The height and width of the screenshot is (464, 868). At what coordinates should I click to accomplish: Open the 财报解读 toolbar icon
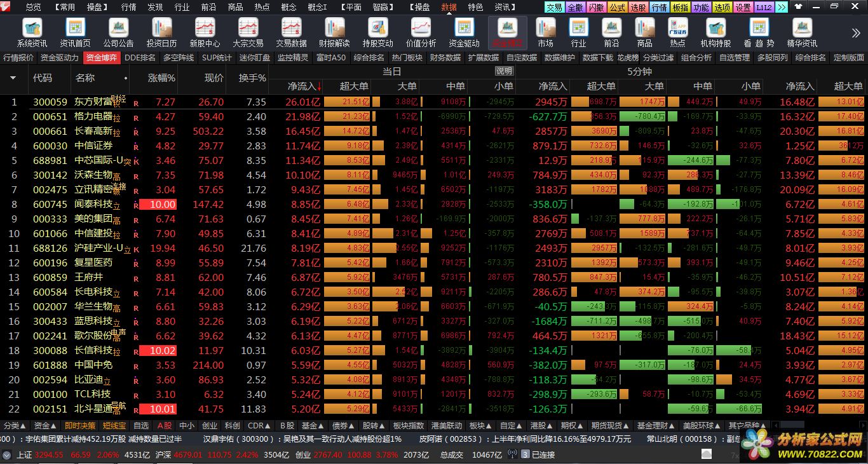(334, 32)
